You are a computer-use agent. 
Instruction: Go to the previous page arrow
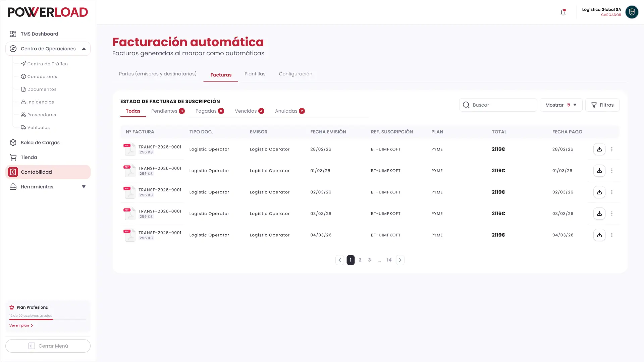point(340,260)
